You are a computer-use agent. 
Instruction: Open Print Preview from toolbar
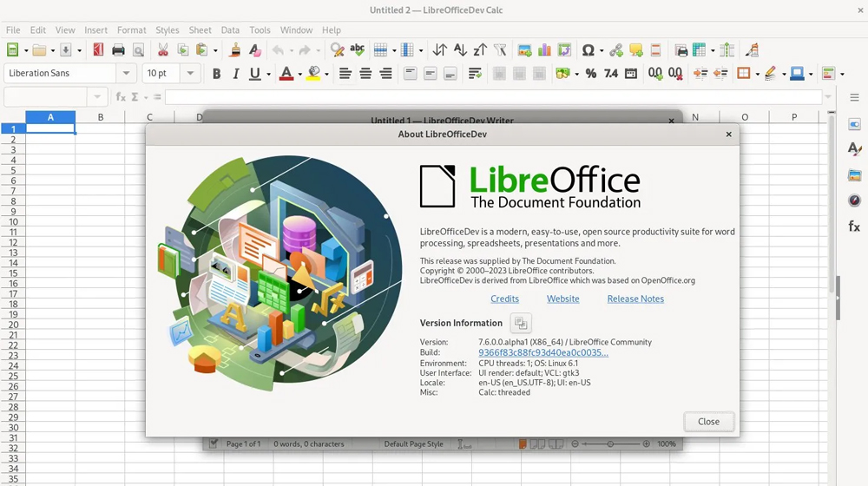click(138, 50)
